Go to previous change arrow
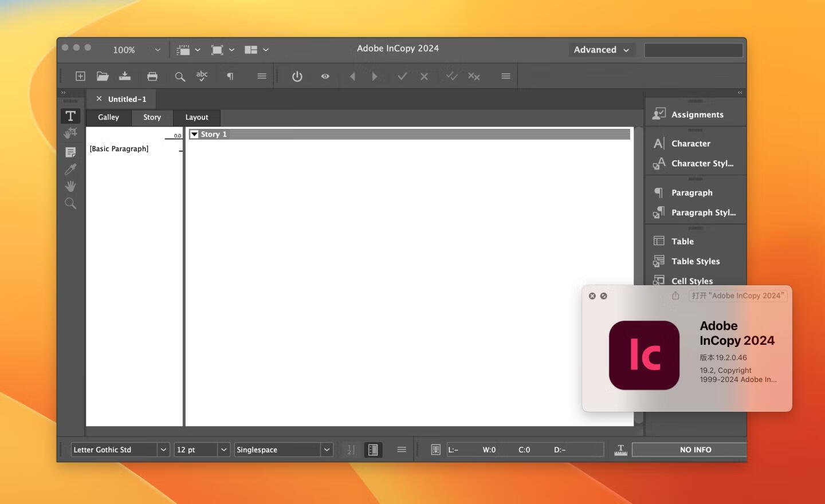This screenshot has height=504, width=825. click(352, 76)
